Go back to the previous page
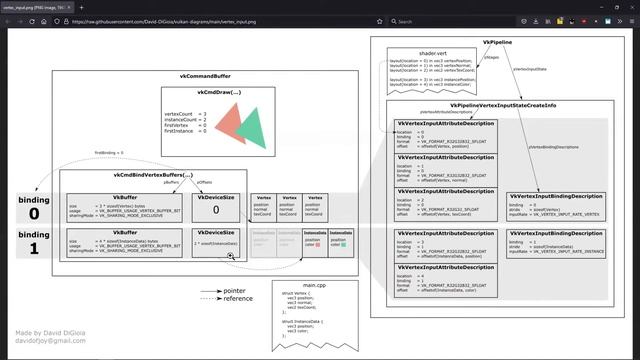This screenshot has width=640, height=360. click(8, 21)
